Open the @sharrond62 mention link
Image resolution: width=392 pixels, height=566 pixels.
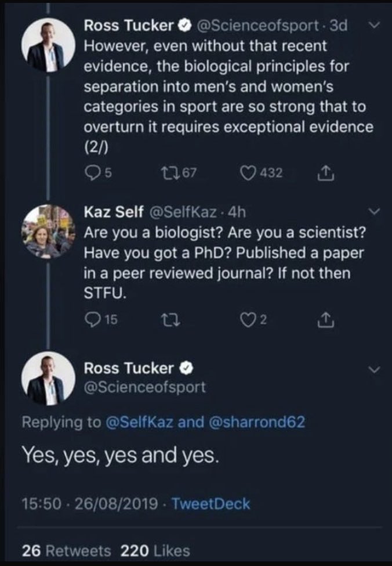pyautogui.click(x=257, y=421)
